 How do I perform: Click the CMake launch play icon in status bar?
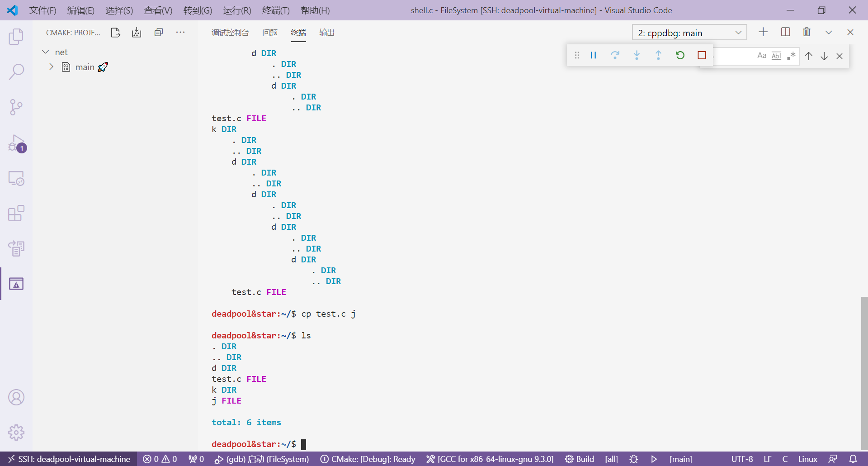(654, 459)
